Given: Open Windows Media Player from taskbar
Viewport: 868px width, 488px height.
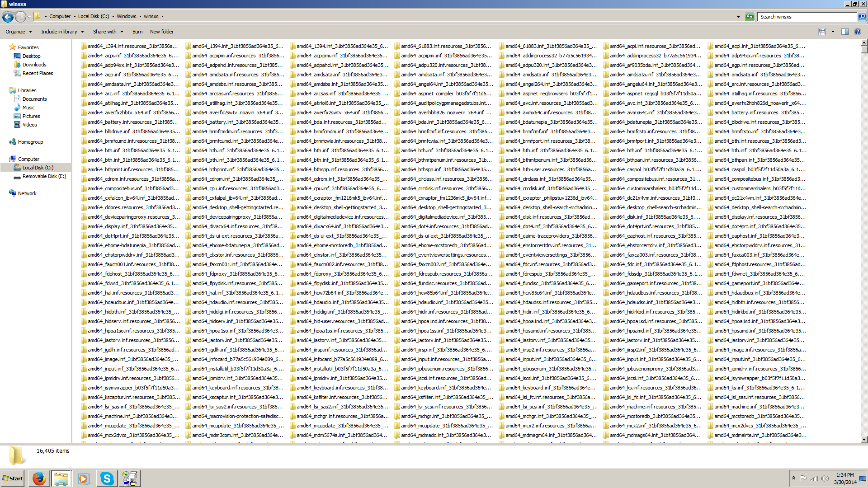Looking at the screenshot, I should point(84,479).
